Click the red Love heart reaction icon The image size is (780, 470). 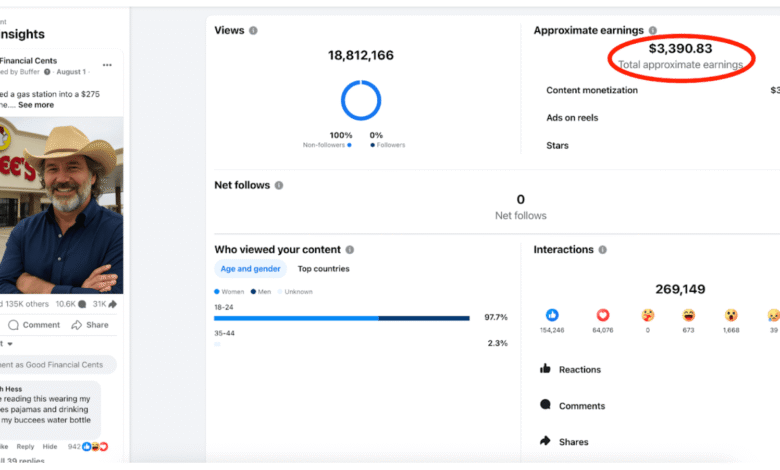click(x=603, y=315)
